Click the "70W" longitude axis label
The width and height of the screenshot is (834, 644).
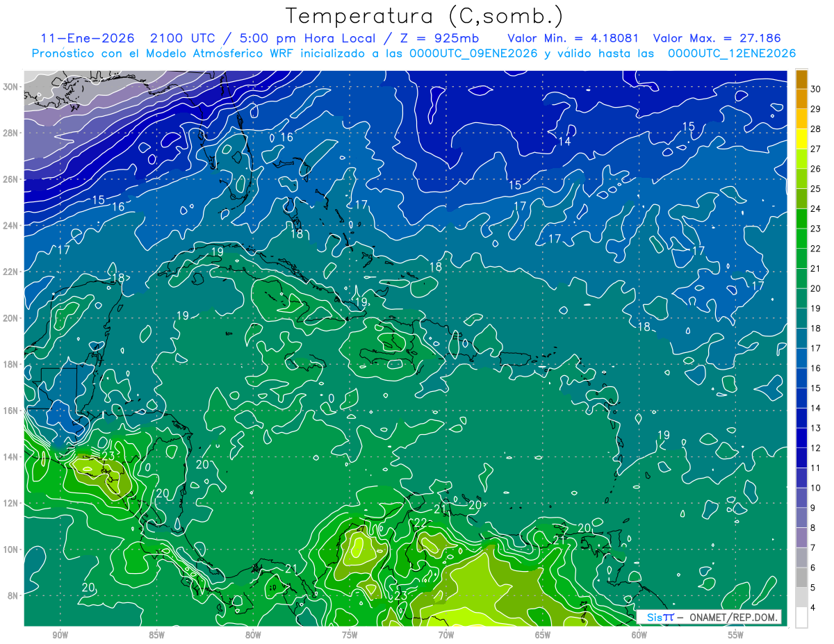pyautogui.click(x=446, y=635)
